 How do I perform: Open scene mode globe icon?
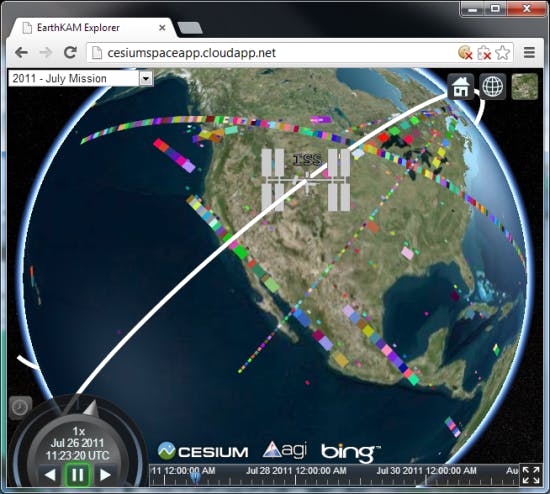492,86
